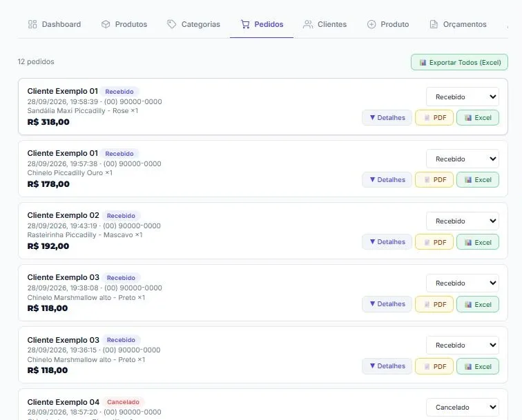Click the Cliente Exemplo 04 name
Screen dimensions: 522x420
pos(64,402)
